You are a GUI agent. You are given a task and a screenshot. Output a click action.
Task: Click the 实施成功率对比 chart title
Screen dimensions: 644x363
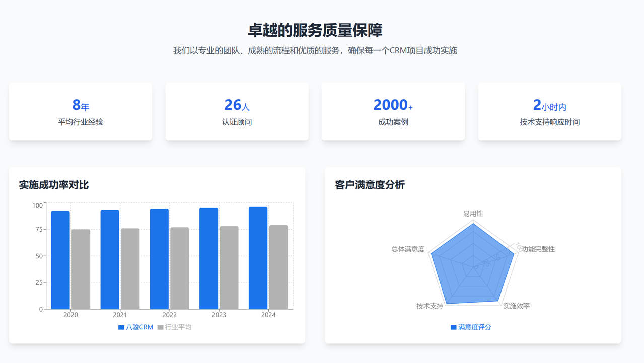(x=54, y=185)
